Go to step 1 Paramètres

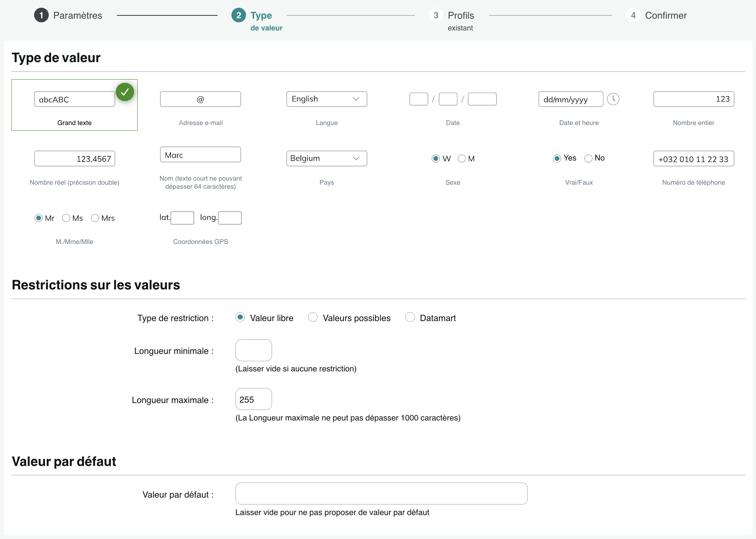point(68,15)
